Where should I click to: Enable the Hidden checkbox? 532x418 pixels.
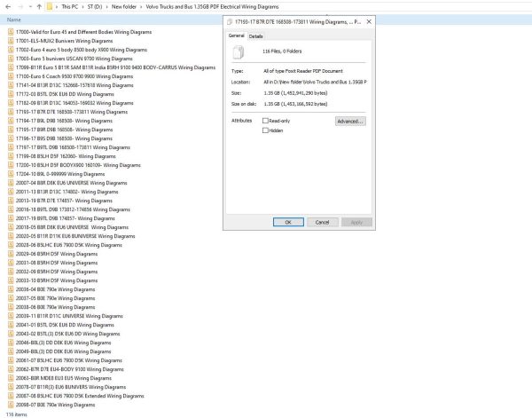(265, 130)
